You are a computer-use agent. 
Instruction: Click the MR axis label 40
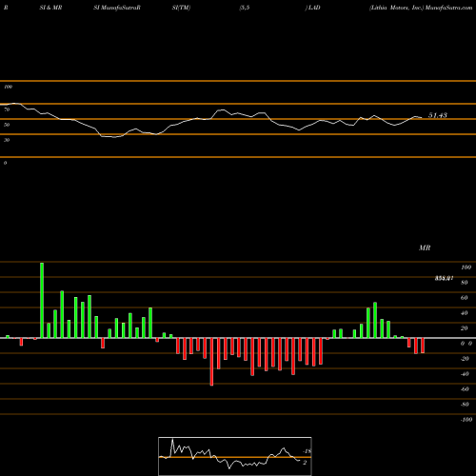(x=465, y=313)
